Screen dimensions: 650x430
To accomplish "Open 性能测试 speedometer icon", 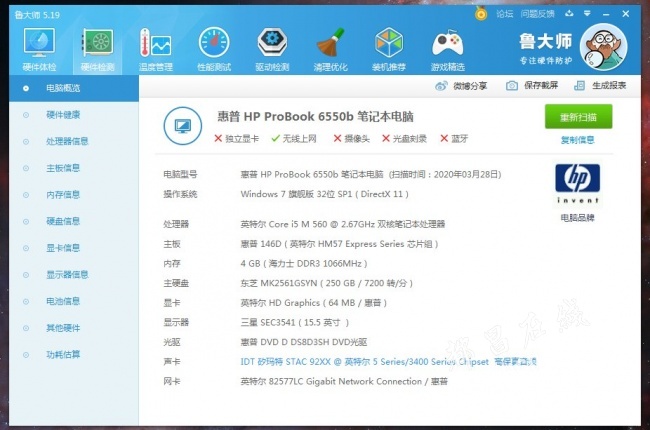I will [x=214, y=42].
